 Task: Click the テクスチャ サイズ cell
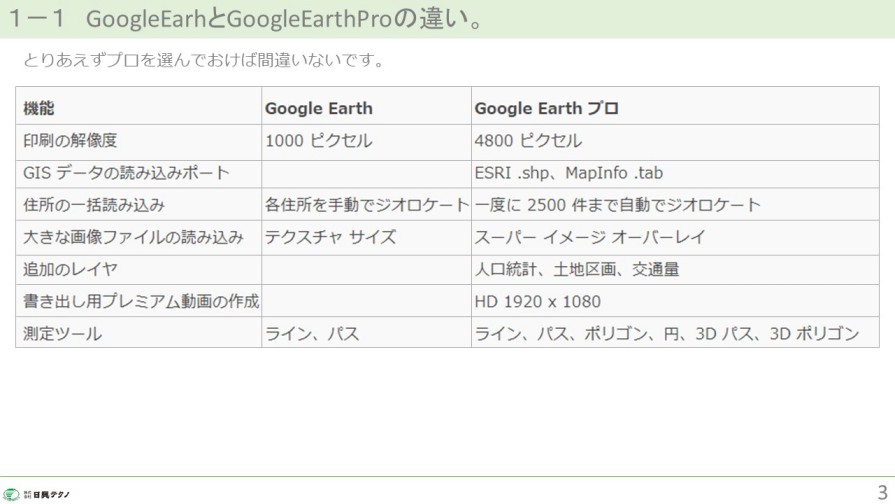pyautogui.click(x=330, y=237)
